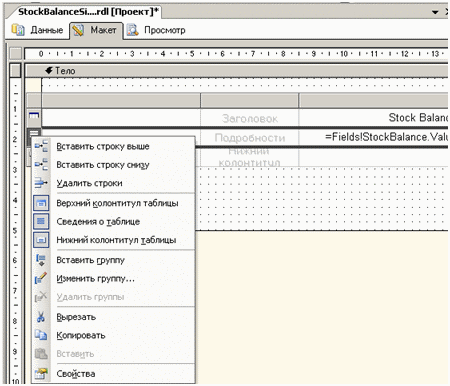Click the edit group pencil icon
450x386 pixels.
point(41,278)
